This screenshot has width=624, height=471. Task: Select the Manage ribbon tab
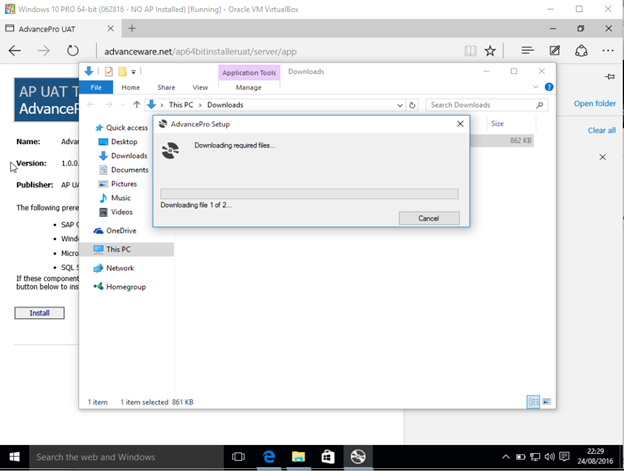point(247,88)
